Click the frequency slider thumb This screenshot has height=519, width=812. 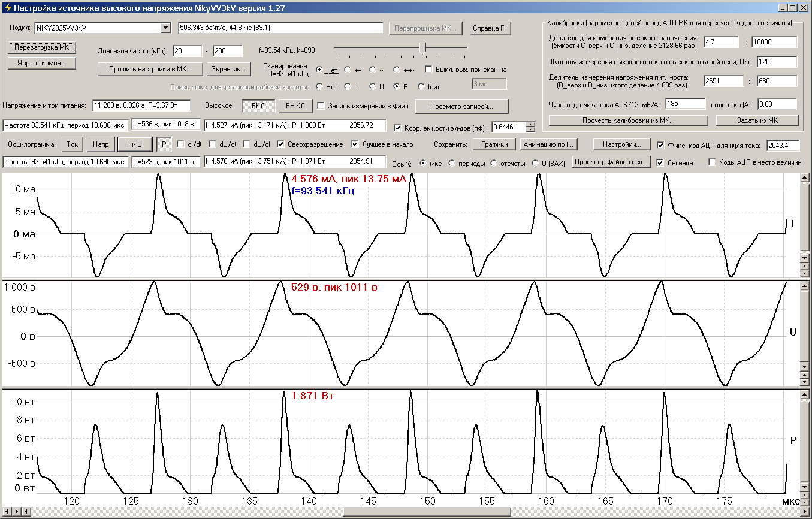423,47
